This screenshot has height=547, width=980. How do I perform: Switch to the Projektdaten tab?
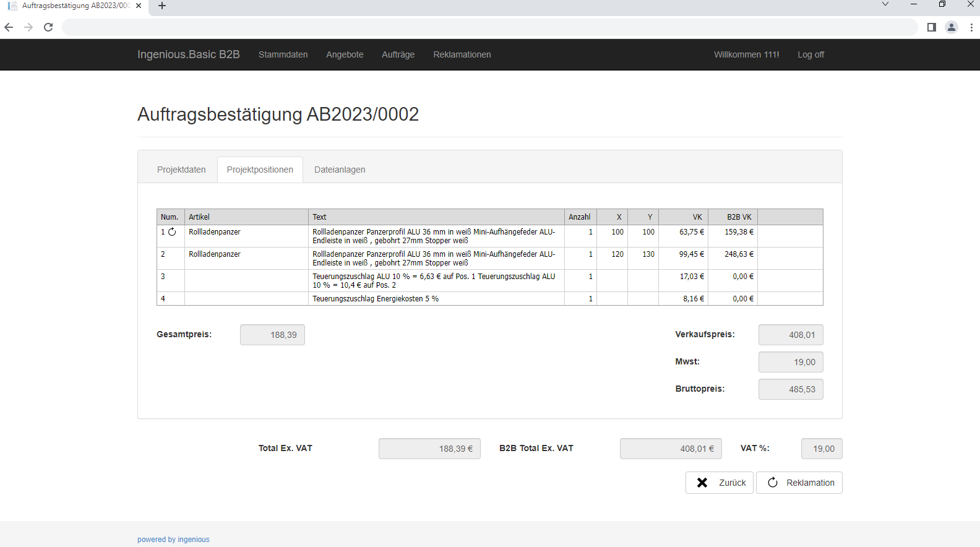pyautogui.click(x=181, y=170)
